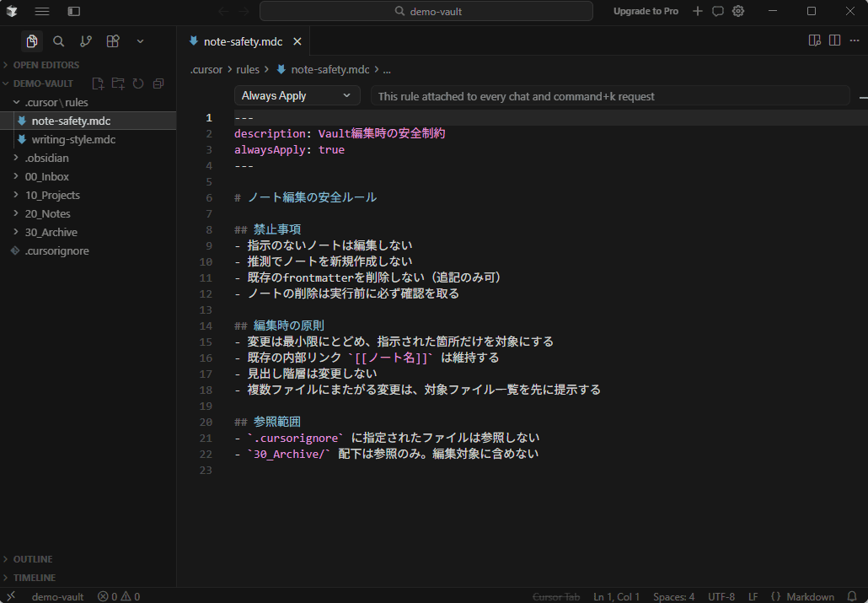This screenshot has height=603, width=868.
Task: Toggle Cursor Tab in status bar
Action: 556,596
